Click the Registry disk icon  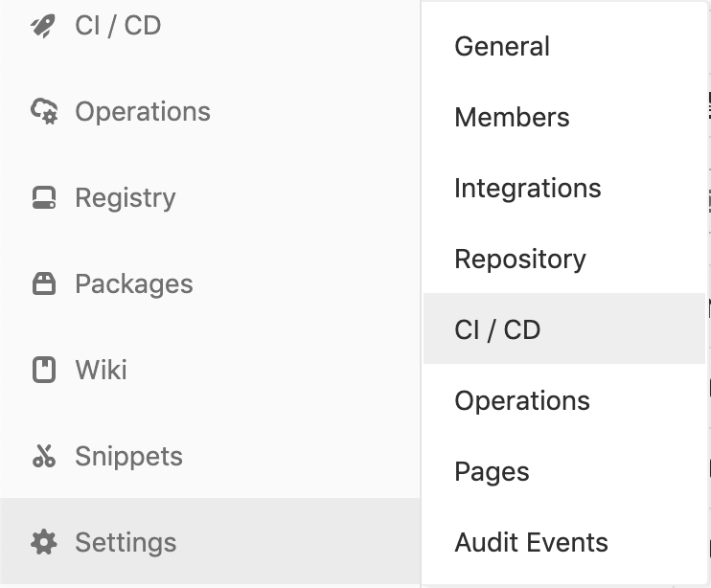44,198
